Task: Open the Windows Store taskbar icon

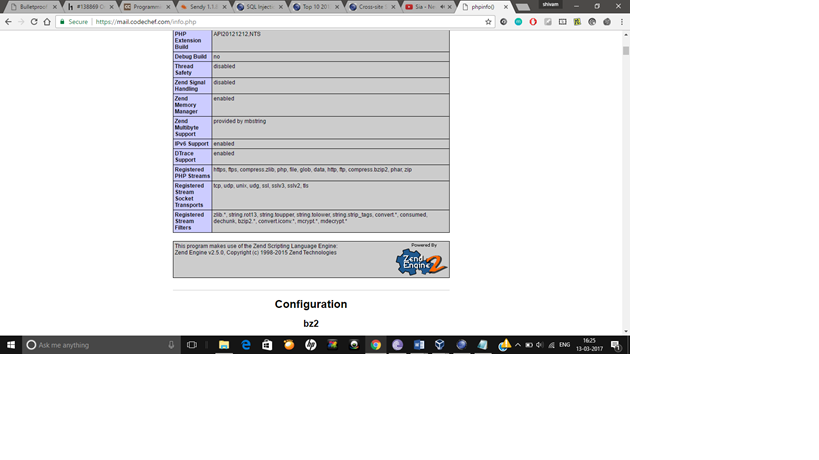Action: tap(267, 345)
